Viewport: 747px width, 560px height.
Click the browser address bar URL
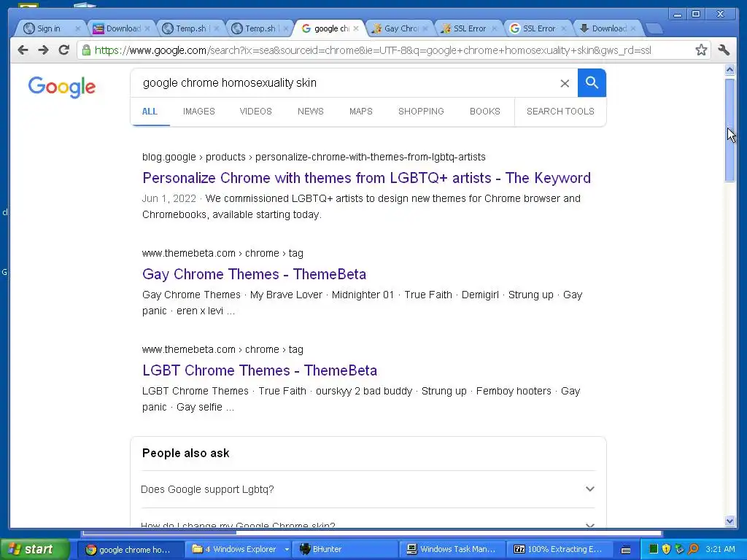click(x=373, y=50)
